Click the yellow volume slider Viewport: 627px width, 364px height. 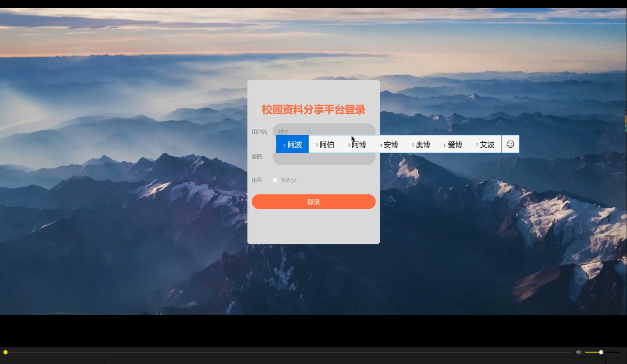(x=603, y=352)
